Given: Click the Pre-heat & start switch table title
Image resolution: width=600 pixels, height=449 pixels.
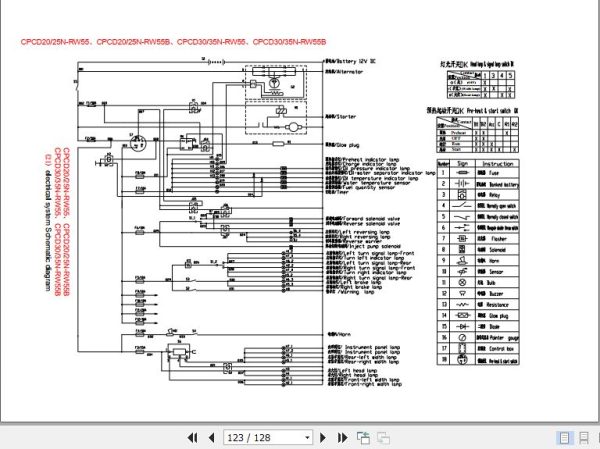Looking at the screenshot, I should tap(473, 111).
